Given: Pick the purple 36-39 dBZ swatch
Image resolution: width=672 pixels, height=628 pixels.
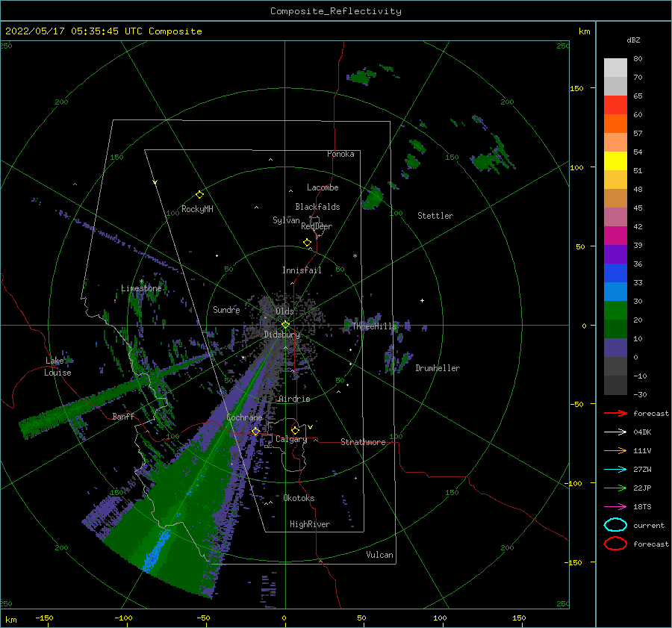Looking at the screenshot, I should point(615,254).
